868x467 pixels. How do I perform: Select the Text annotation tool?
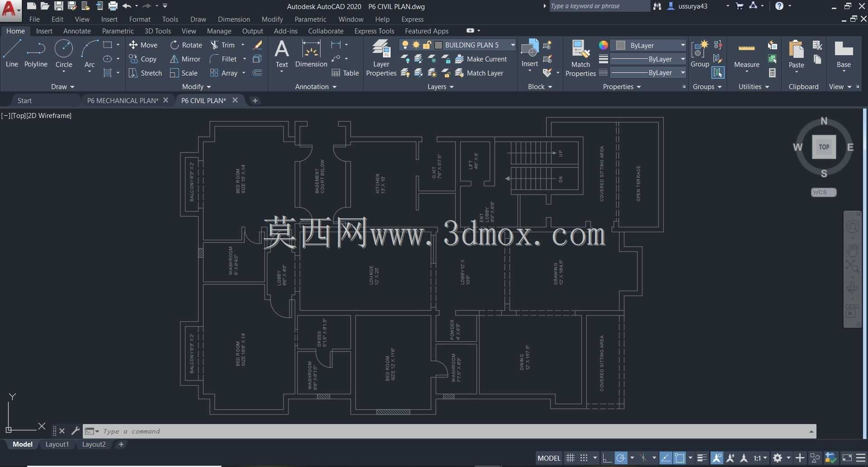(x=282, y=53)
